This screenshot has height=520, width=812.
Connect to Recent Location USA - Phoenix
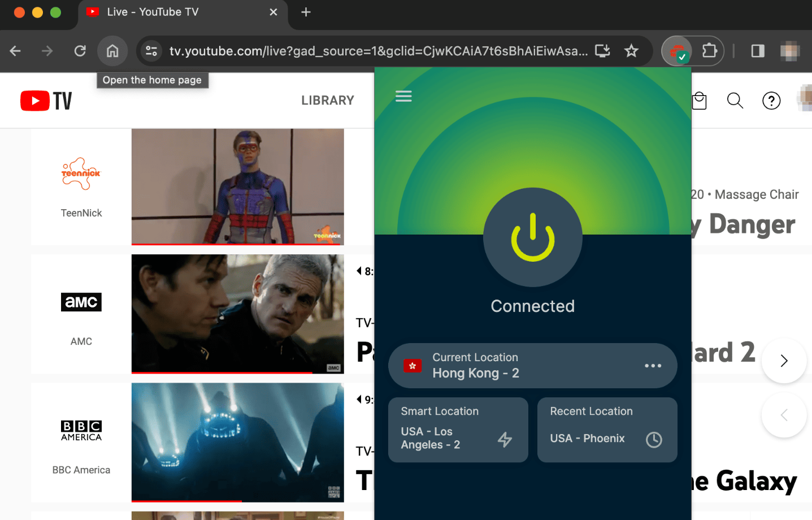click(x=607, y=430)
